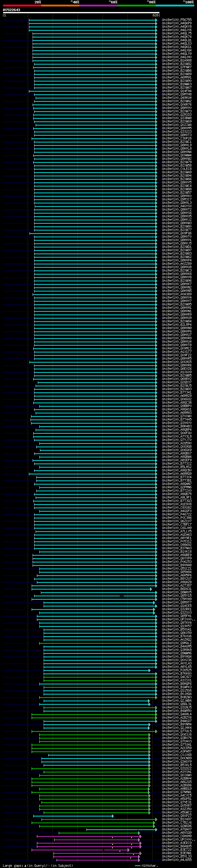The width and height of the screenshot is (197, 868).
Task: Click the purple ~60% legend color bar
Action: (x=99, y=6)
